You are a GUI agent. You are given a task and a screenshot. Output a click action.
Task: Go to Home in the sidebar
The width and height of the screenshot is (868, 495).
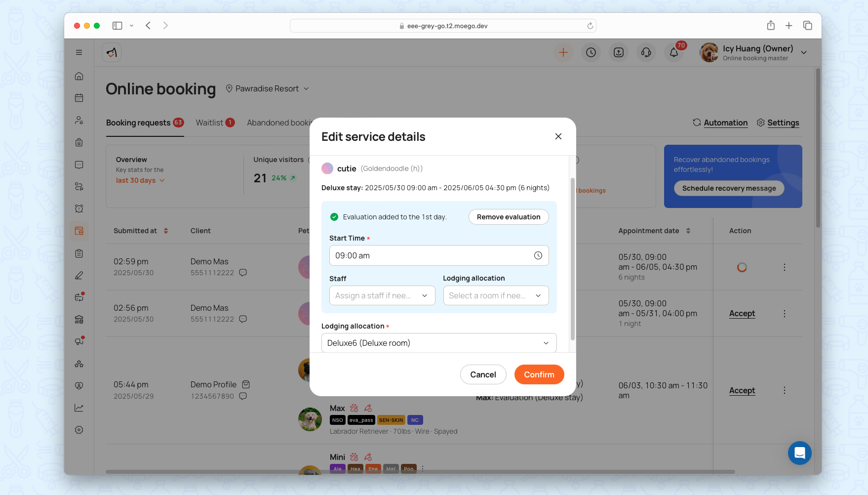[x=79, y=76]
